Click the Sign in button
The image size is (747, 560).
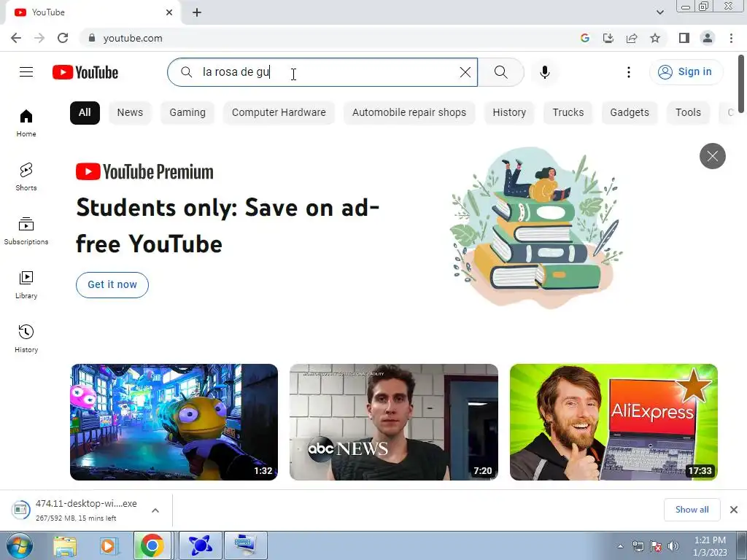click(686, 72)
